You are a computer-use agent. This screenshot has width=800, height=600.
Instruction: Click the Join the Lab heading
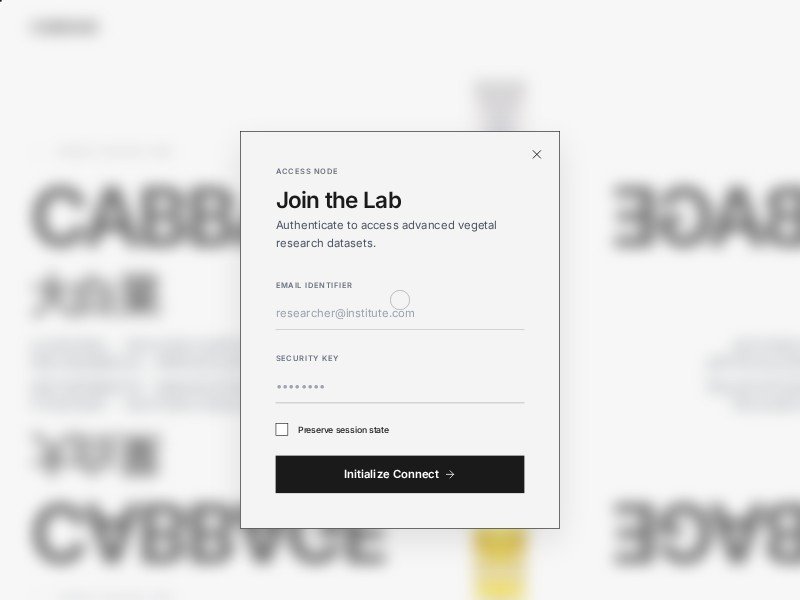[339, 200]
